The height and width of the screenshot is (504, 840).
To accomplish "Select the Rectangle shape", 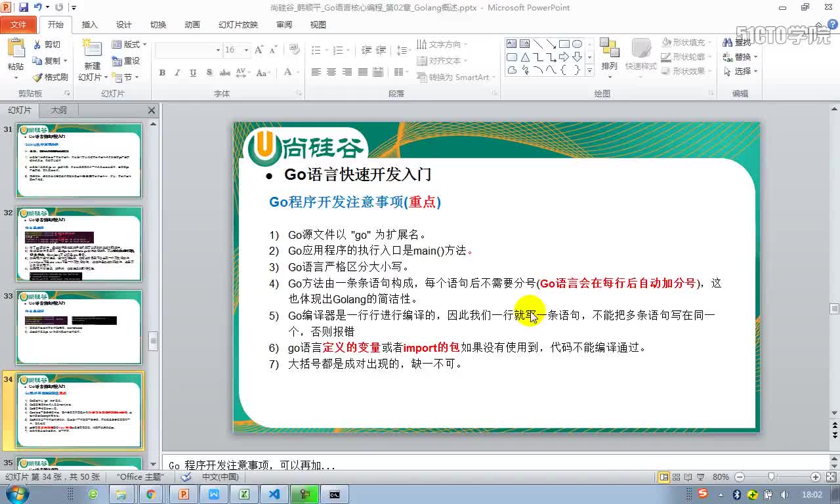I will [x=564, y=44].
